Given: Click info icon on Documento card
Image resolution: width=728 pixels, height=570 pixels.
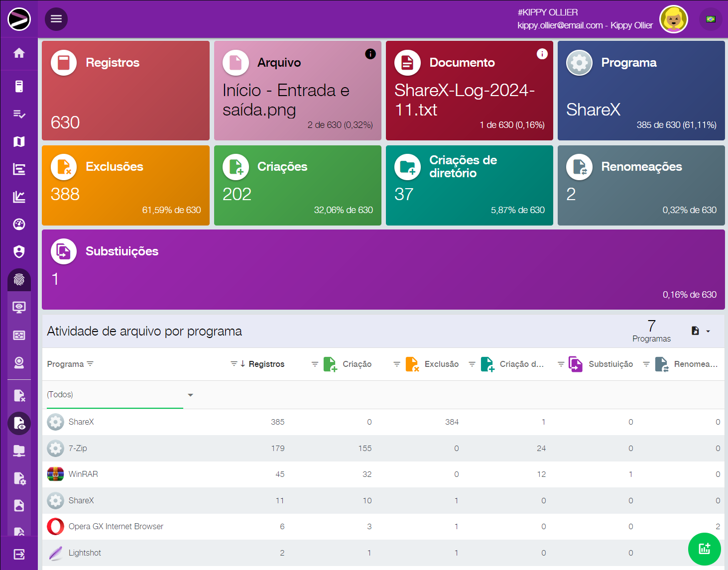Looking at the screenshot, I should (542, 54).
